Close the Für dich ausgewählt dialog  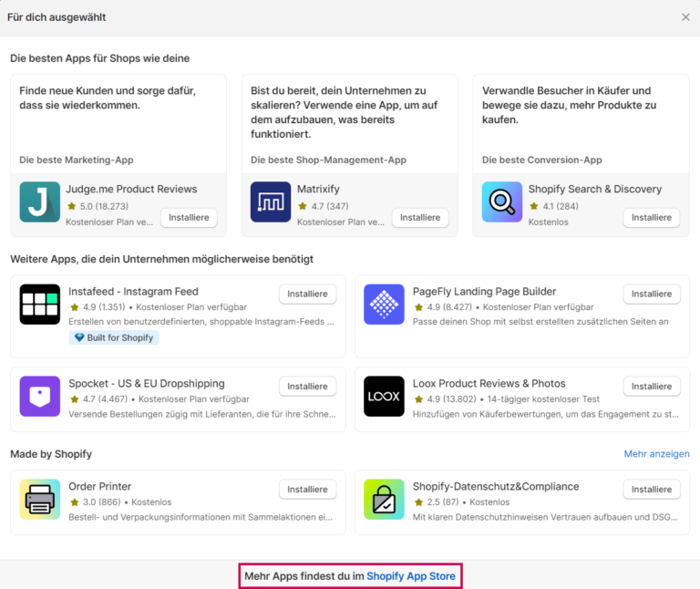(685, 17)
